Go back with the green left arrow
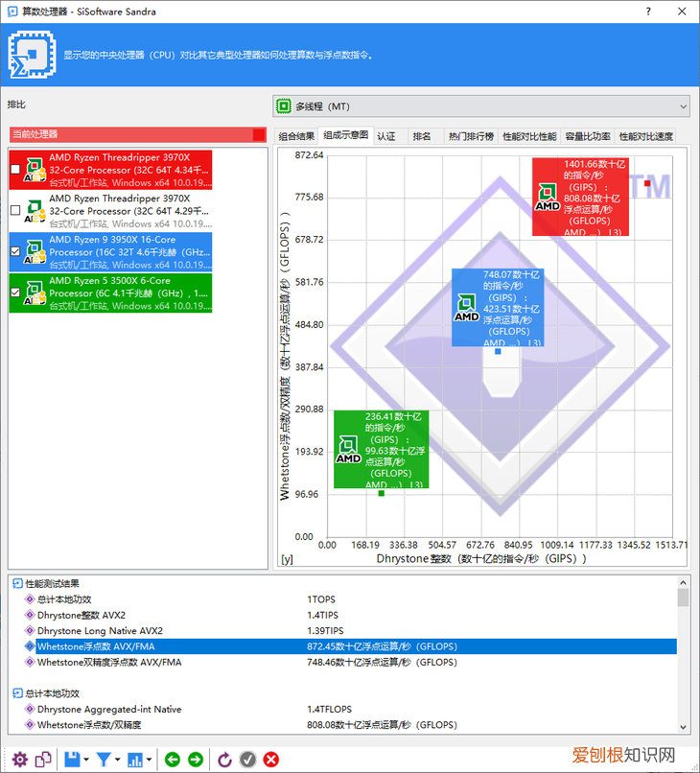Viewport: 700px width, 773px height. click(173, 760)
